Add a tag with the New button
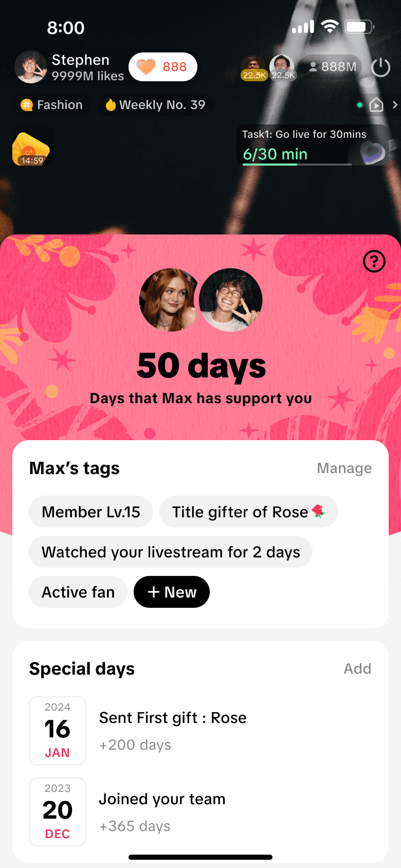This screenshot has width=401, height=868. pyautogui.click(x=172, y=592)
